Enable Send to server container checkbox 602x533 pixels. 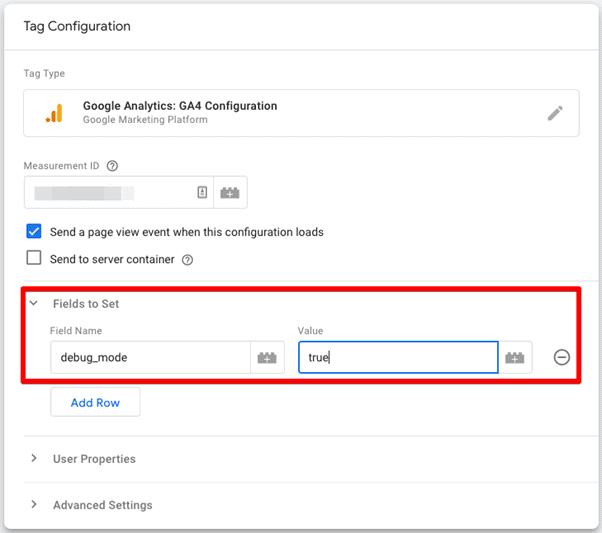34,258
